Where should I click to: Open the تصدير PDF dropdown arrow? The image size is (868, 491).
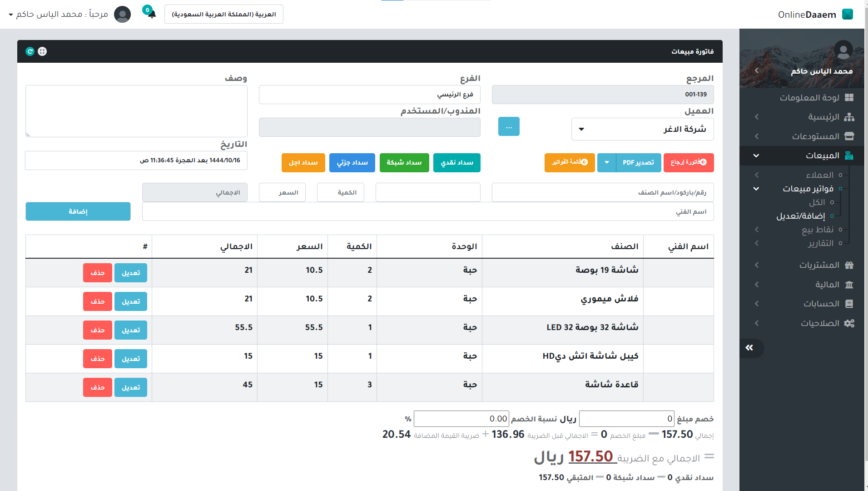607,163
